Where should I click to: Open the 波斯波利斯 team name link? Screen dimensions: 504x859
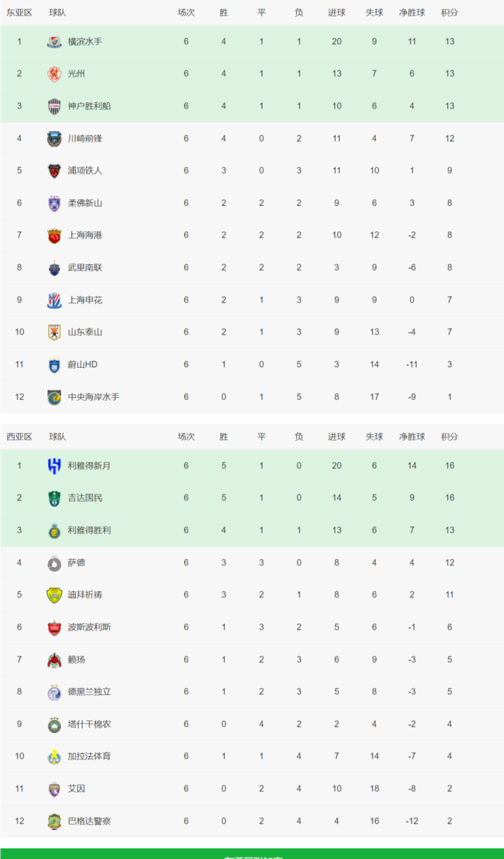(x=90, y=627)
